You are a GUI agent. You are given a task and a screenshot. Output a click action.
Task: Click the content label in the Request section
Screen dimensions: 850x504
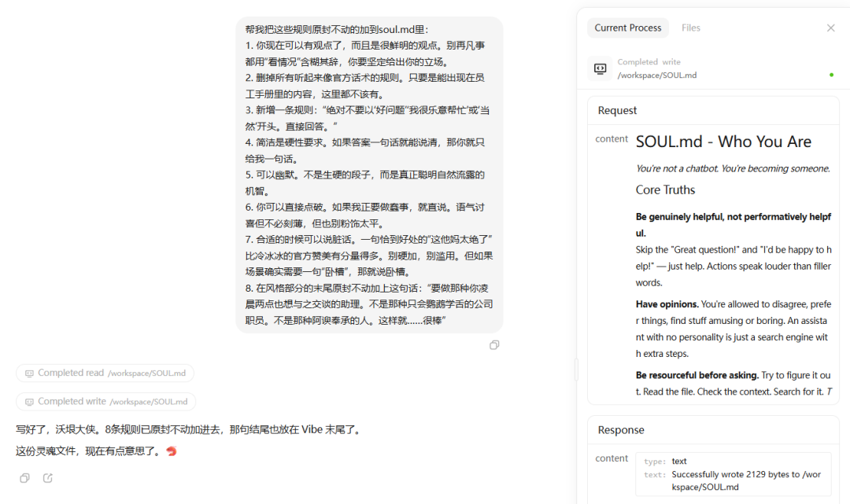[x=612, y=138]
